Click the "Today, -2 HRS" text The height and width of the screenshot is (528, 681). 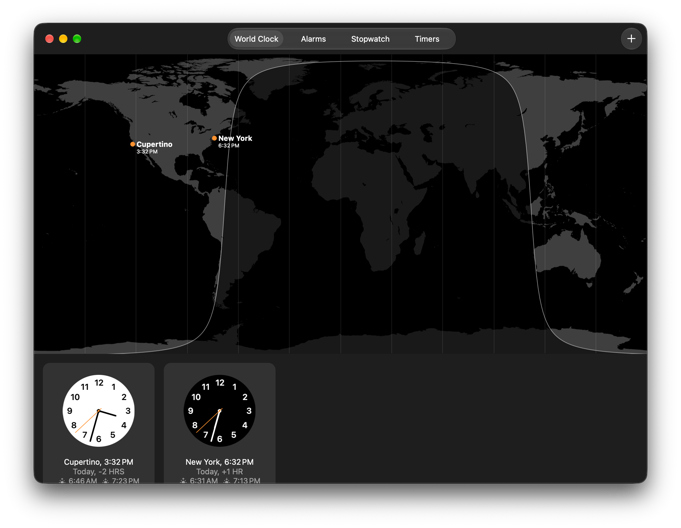pyautogui.click(x=99, y=472)
